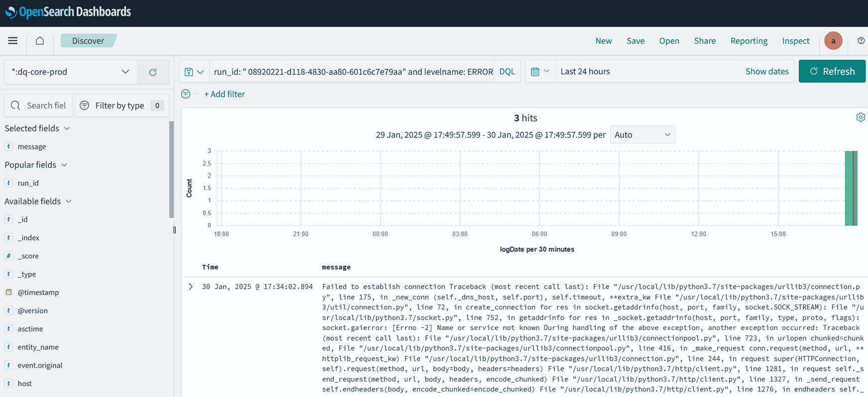This screenshot has width=868, height=397.
Task: Click the index pattern refresh icon
Action: click(x=153, y=72)
